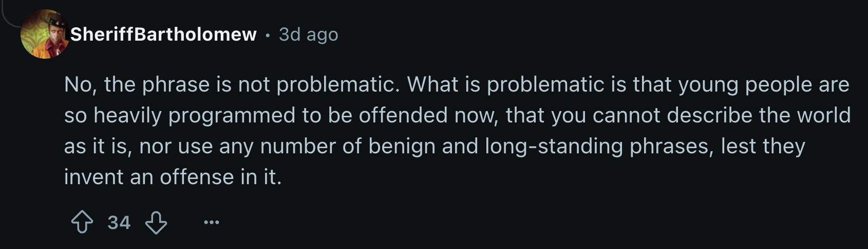Open the three-dot more options menu
The height and width of the screenshot is (249, 868).
pos(211,223)
